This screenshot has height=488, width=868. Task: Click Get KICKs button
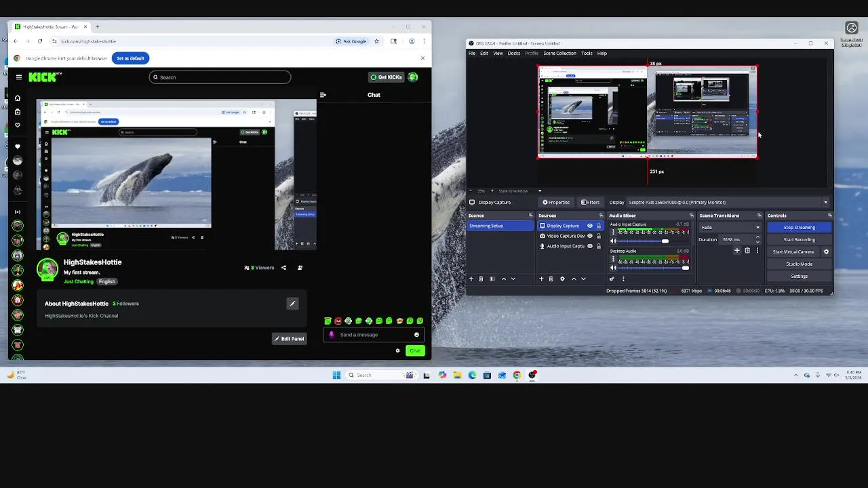click(386, 77)
